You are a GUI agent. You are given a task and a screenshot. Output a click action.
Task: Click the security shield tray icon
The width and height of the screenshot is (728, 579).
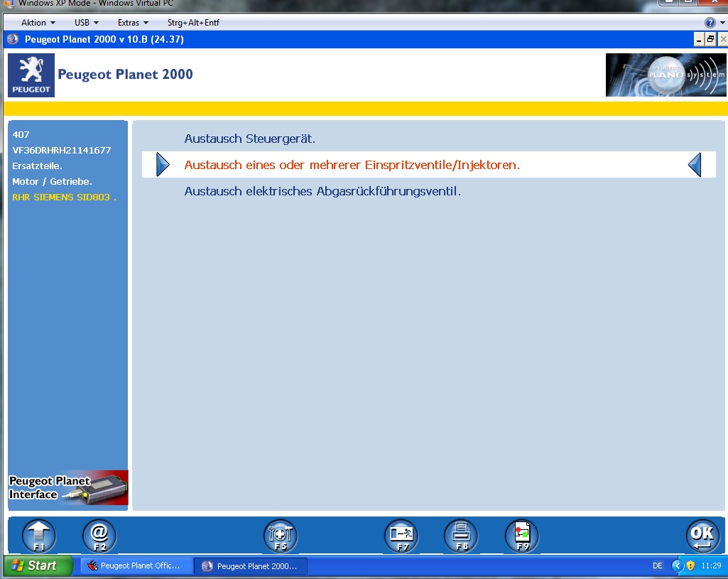tap(690, 566)
